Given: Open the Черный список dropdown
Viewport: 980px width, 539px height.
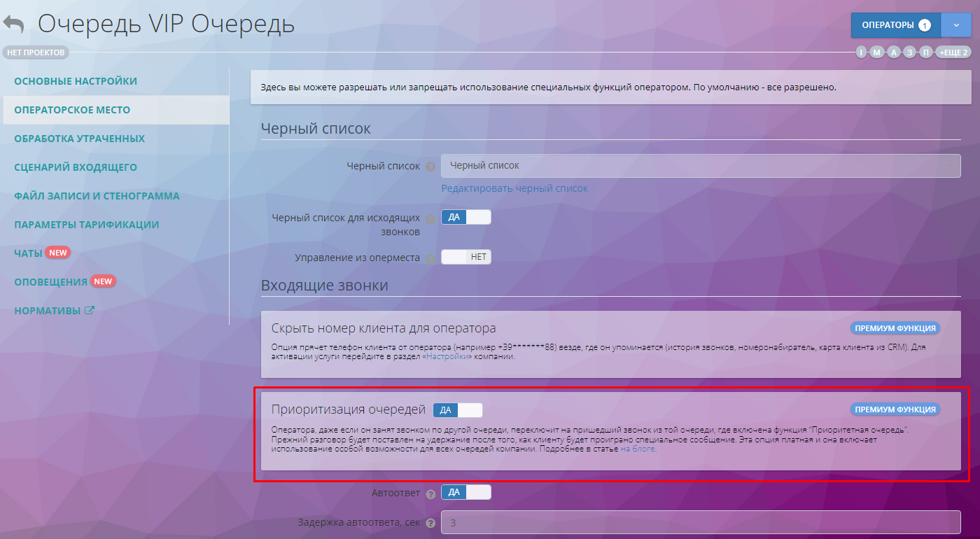Looking at the screenshot, I should pos(701,166).
